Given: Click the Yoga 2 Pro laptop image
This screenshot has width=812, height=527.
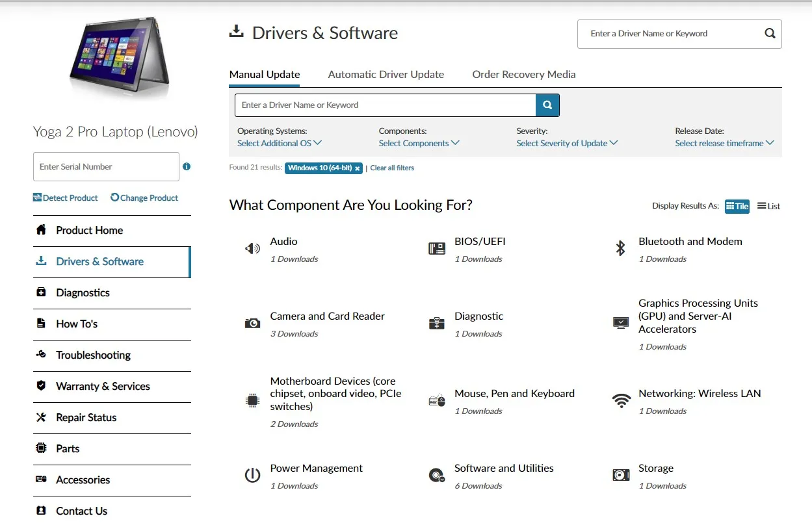Looking at the screenshot, I should pyautogui.click(x=120, y=58).
